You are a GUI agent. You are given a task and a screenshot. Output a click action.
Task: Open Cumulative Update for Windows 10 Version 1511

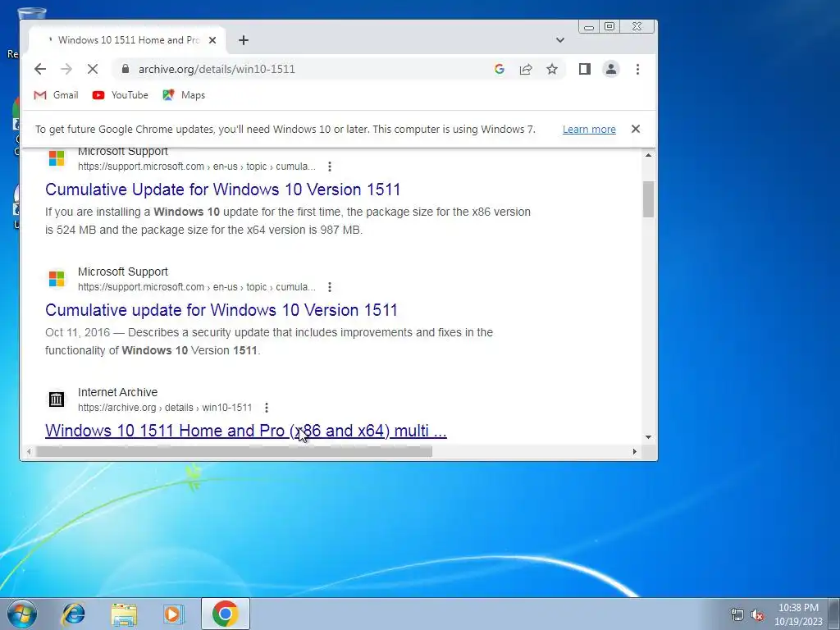click(x=223, y=189)
